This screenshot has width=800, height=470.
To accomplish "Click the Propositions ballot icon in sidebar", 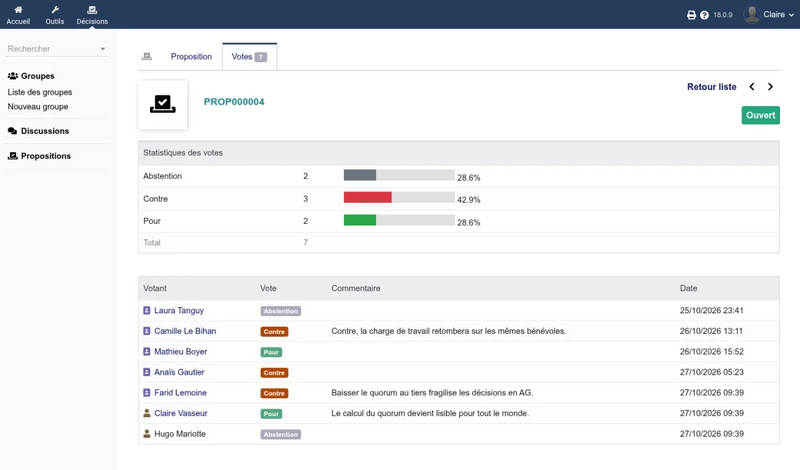I will (x=13, y=156).
